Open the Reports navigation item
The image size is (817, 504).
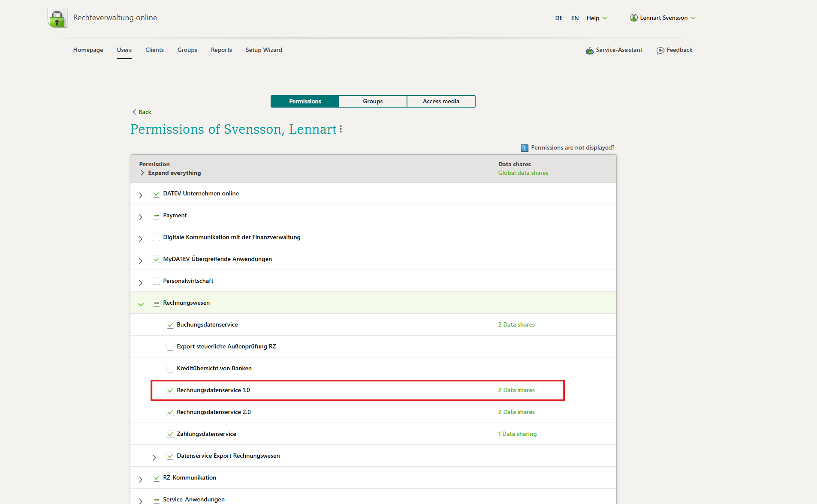tap(221, 50)
